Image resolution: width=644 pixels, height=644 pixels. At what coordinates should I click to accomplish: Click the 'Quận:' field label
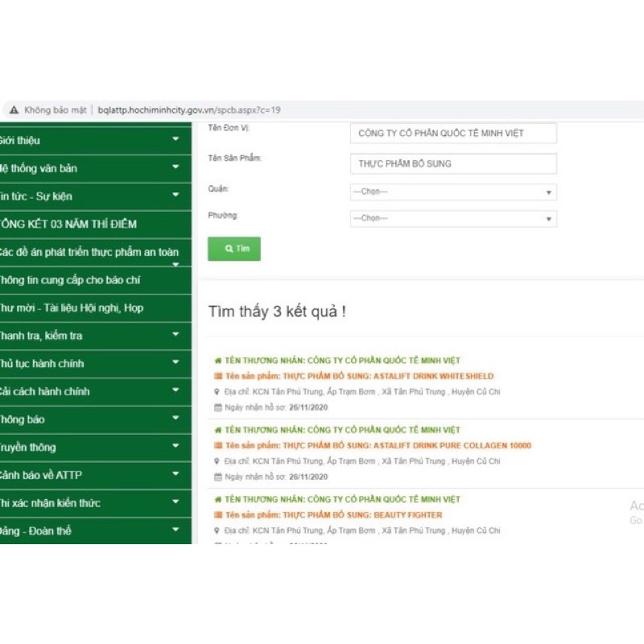click(x=218, y=189)
